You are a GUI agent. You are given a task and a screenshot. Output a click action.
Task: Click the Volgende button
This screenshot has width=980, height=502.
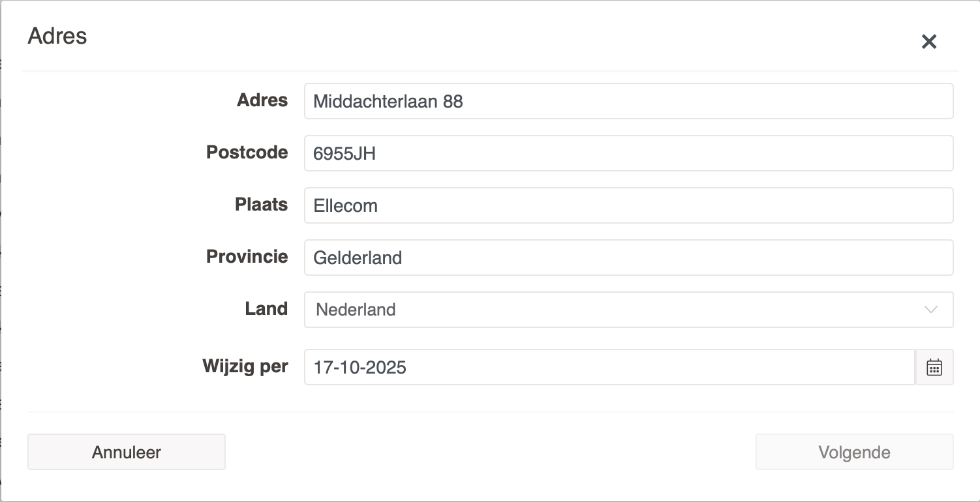click(x=854, y=452)
